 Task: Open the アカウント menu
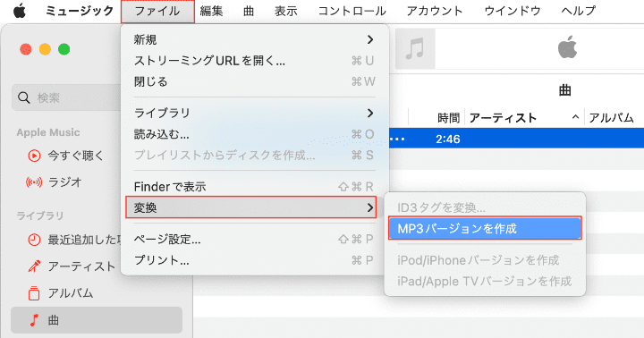[x=435, y=11]
